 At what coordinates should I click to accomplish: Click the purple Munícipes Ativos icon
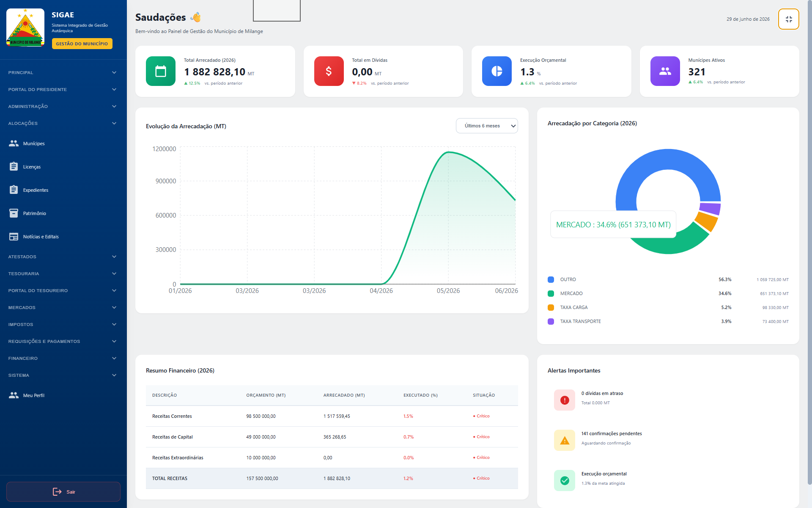pos(665,71)
